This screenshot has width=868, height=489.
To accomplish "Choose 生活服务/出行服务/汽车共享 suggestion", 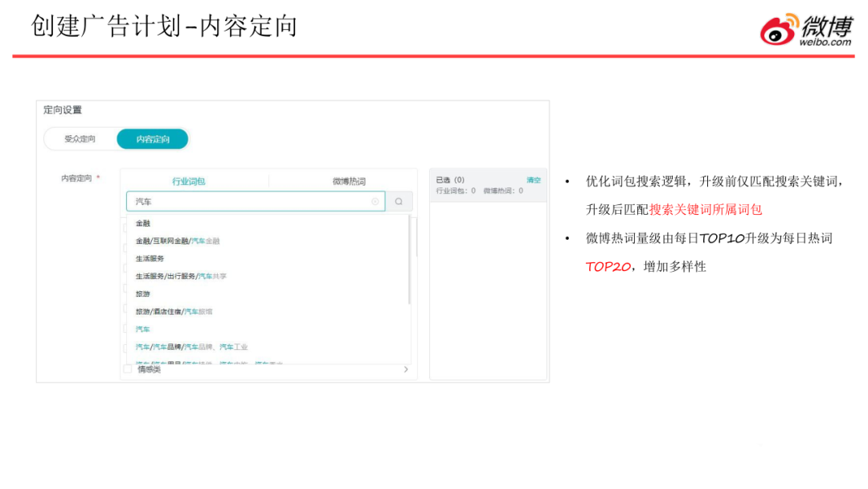I will [x=181, y=277].
